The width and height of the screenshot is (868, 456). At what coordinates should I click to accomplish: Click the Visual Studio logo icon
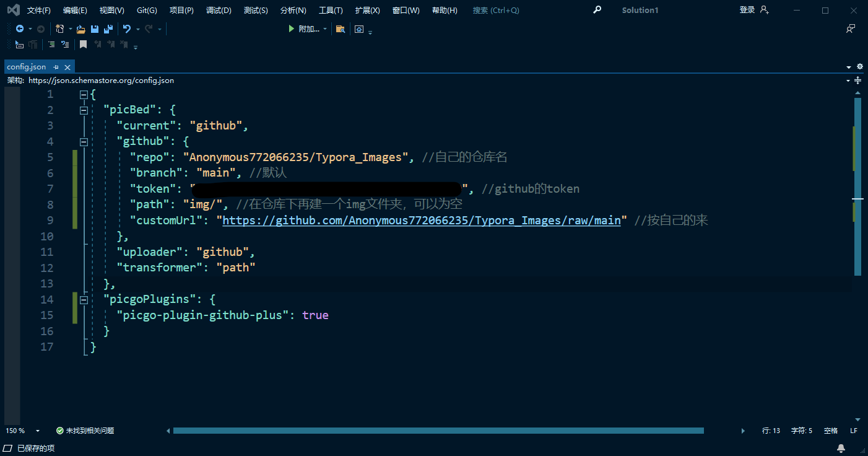point(13,10)
